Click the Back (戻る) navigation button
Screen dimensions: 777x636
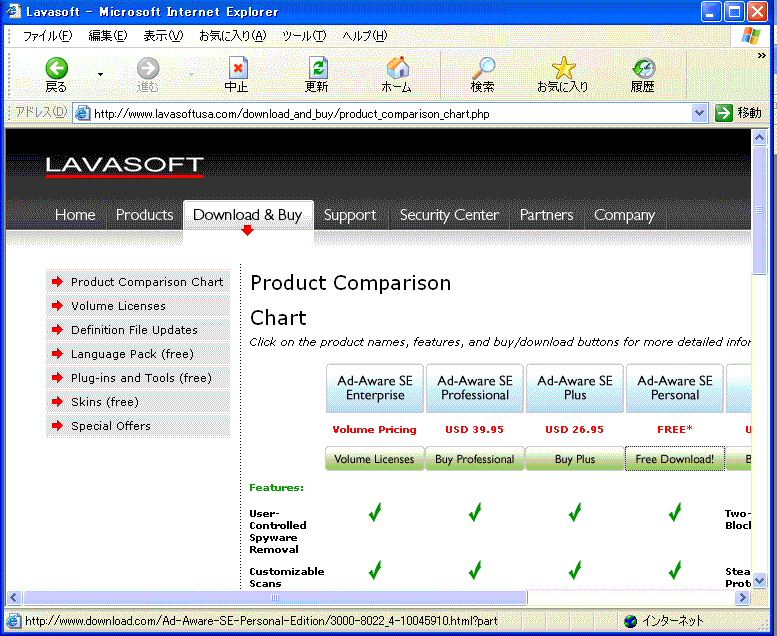click(56, 74)
